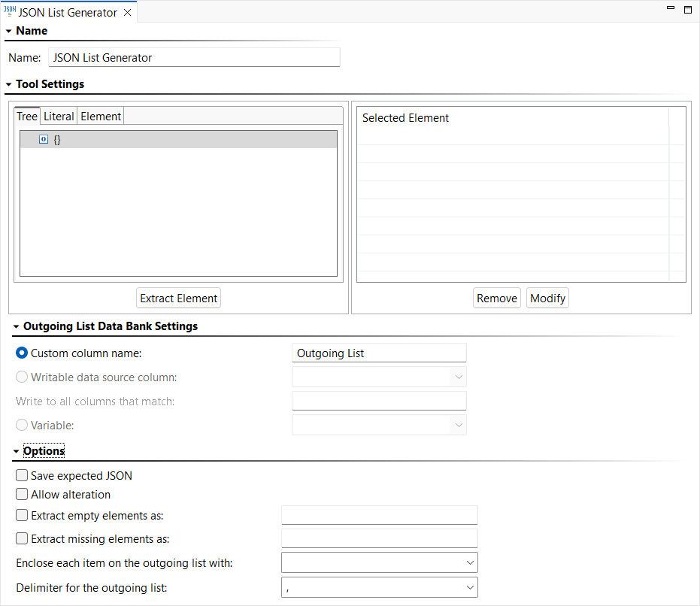700x606 pixels.
Task: Click the Remove button
Action: 497,298
